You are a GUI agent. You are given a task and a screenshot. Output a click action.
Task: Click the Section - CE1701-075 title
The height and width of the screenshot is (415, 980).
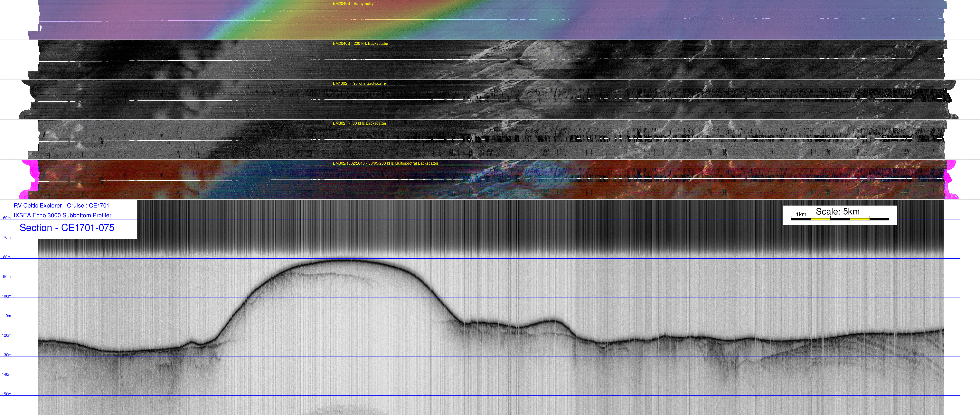tap(67, 228)
